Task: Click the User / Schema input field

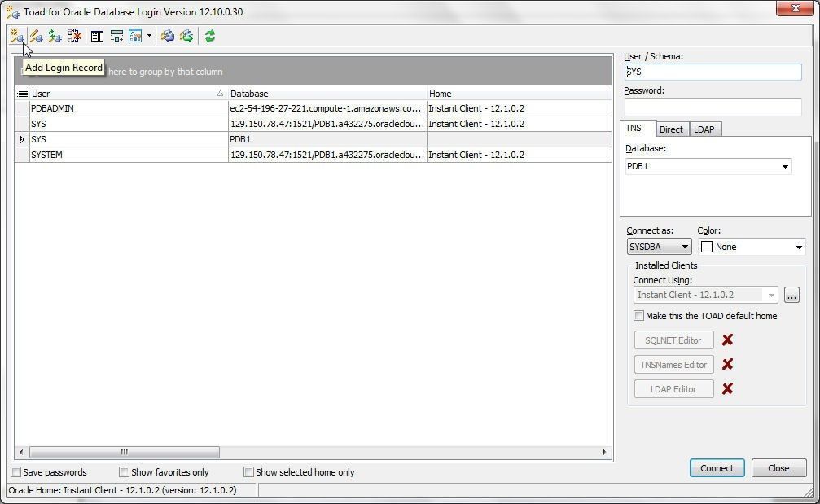Action: click(x=713, y=72)
